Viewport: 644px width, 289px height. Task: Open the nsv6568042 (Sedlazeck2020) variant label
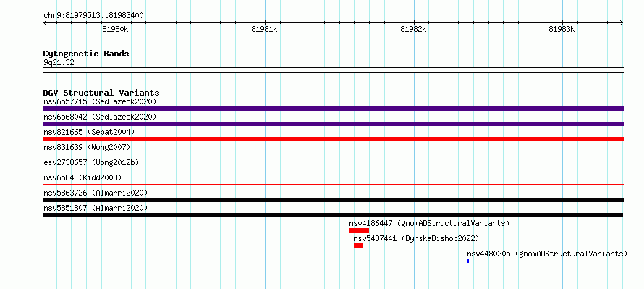click(x=100, y=117)
